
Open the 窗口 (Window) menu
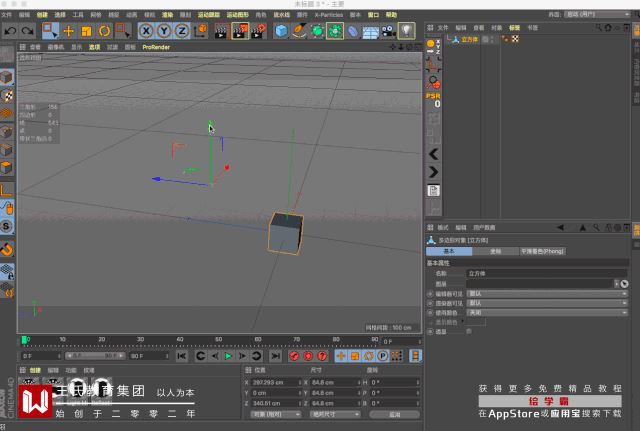(373, 15)
